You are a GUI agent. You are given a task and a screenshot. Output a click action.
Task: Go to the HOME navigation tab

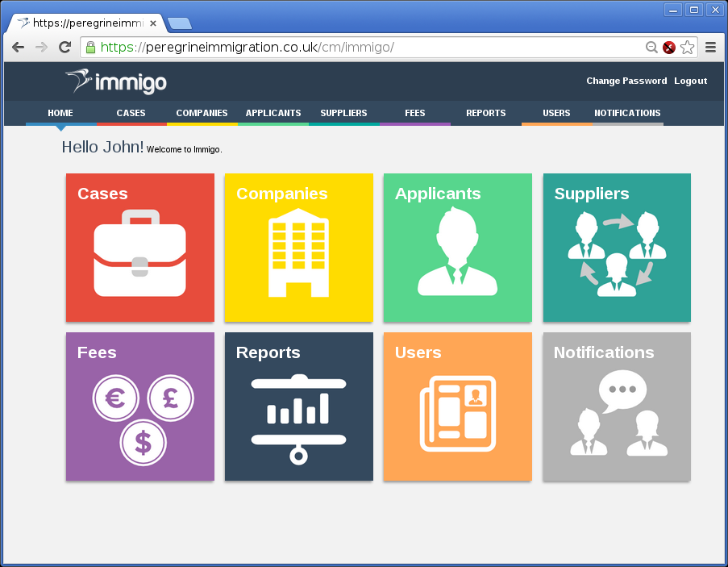pos(60,113)
